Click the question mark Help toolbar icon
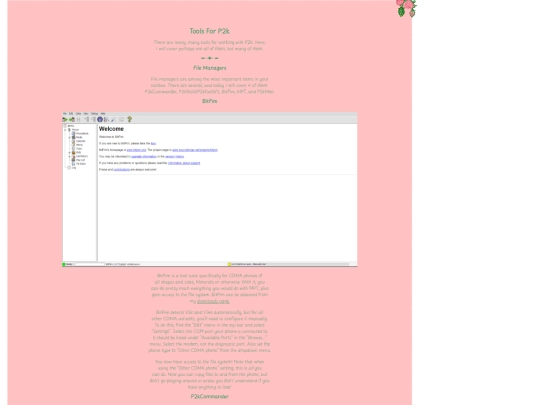 (129, 119)
